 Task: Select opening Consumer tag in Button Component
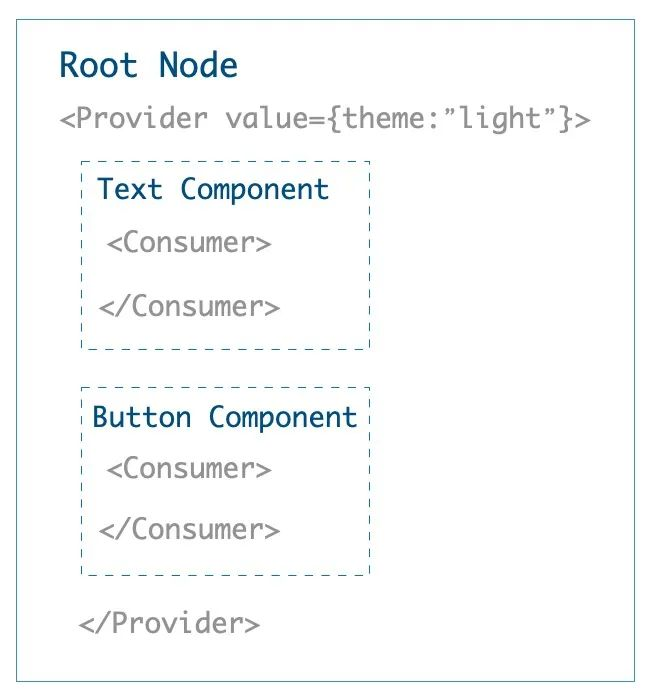pyautogui.click(x=188, y=469)
